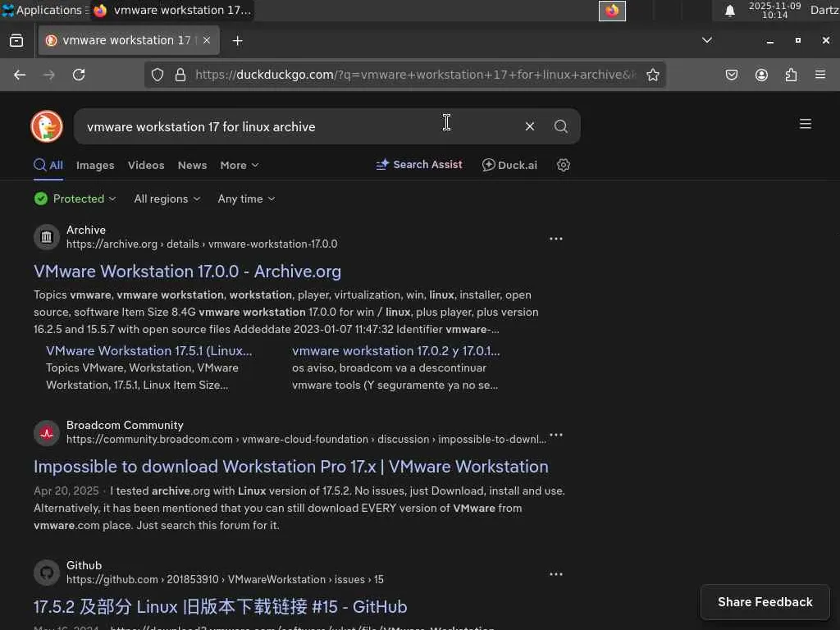Open Firefox account icon
The width and height of the screenshot is (840, 630).
pos(761,75)
